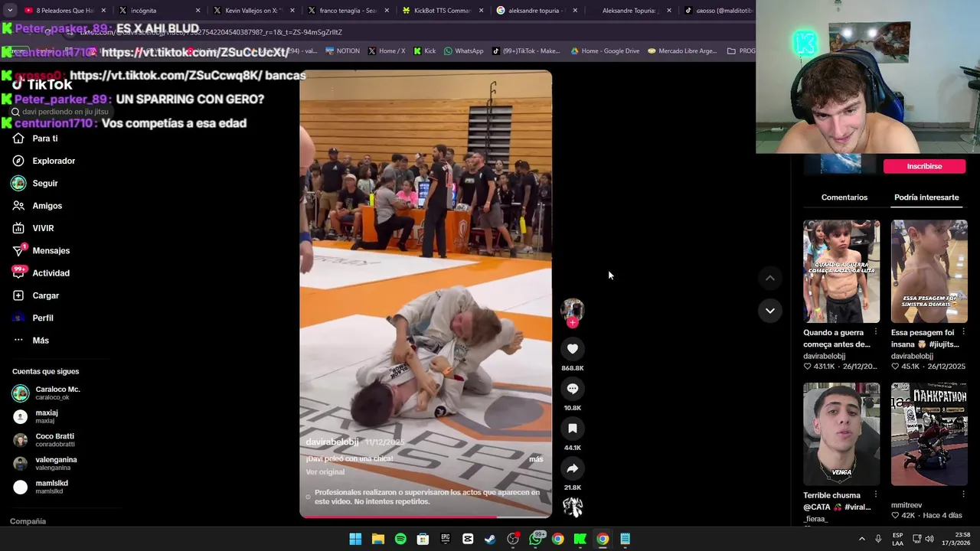The height and width of the screenshot is (551, 980).
Task: Open Steam from the taskbar
Action: 490,539
